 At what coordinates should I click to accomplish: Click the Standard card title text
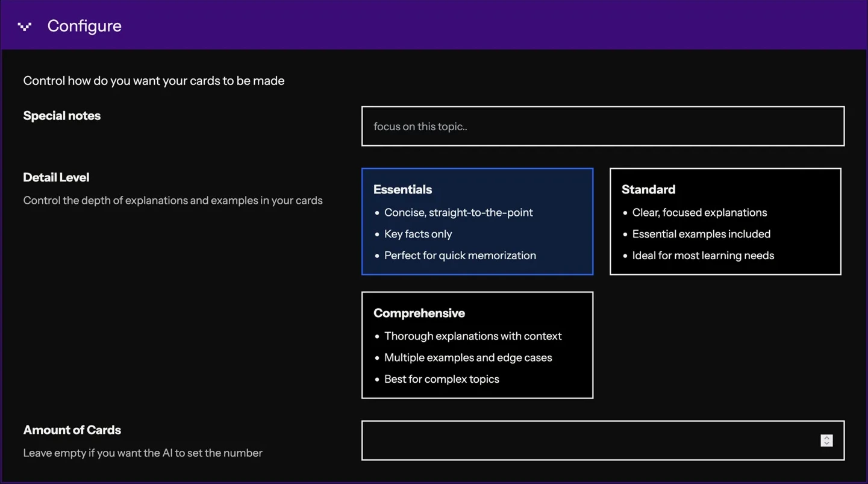click(648, 189)
